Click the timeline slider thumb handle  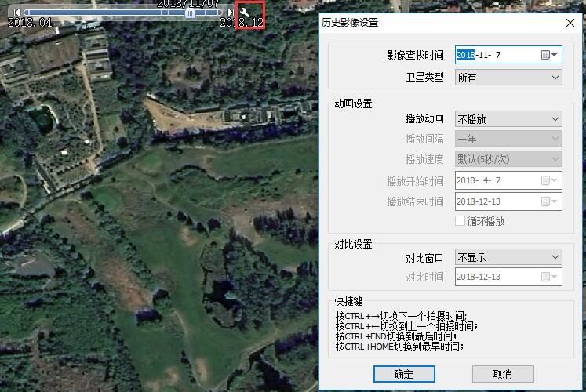click(190, 13)
